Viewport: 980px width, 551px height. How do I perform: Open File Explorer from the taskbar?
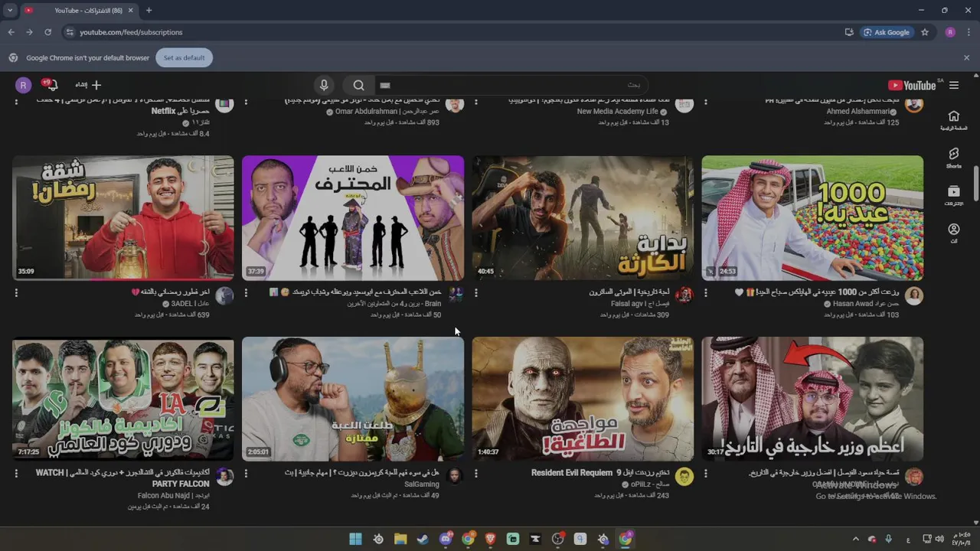click(400, 539)
